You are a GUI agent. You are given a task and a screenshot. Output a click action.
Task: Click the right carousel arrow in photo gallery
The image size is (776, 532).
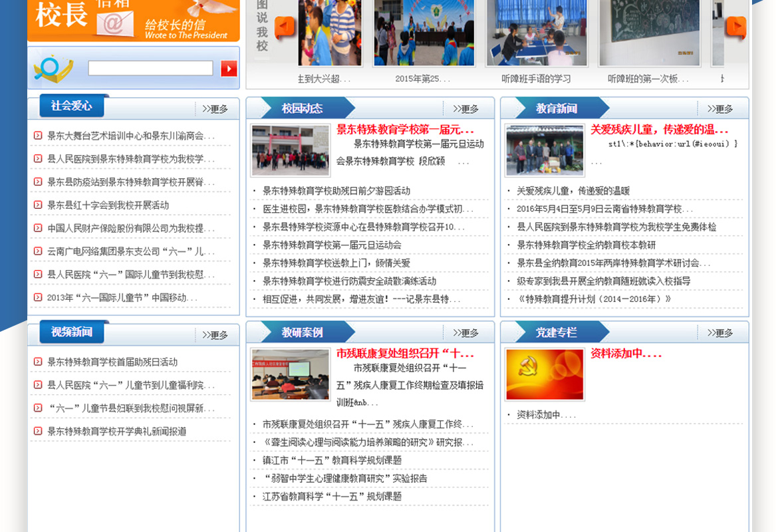735,28
